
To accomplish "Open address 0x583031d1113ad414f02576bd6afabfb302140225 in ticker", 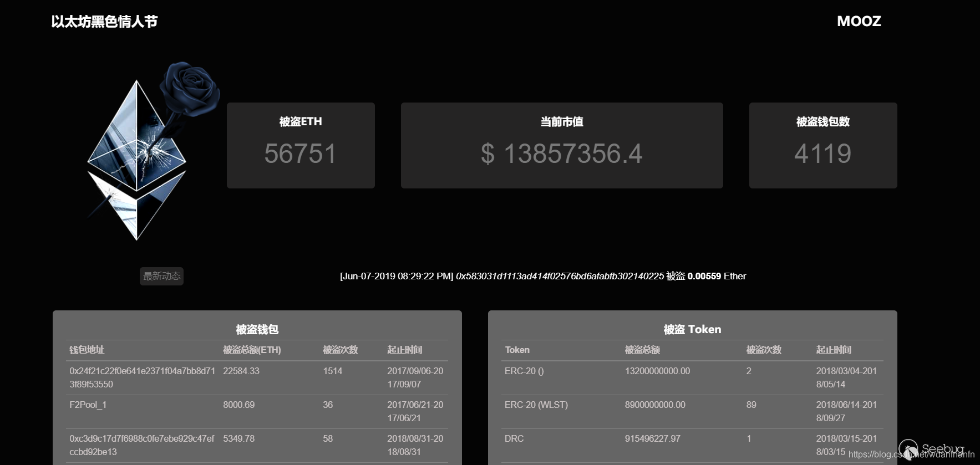I will pyautogui.click(x=560, y=276).
